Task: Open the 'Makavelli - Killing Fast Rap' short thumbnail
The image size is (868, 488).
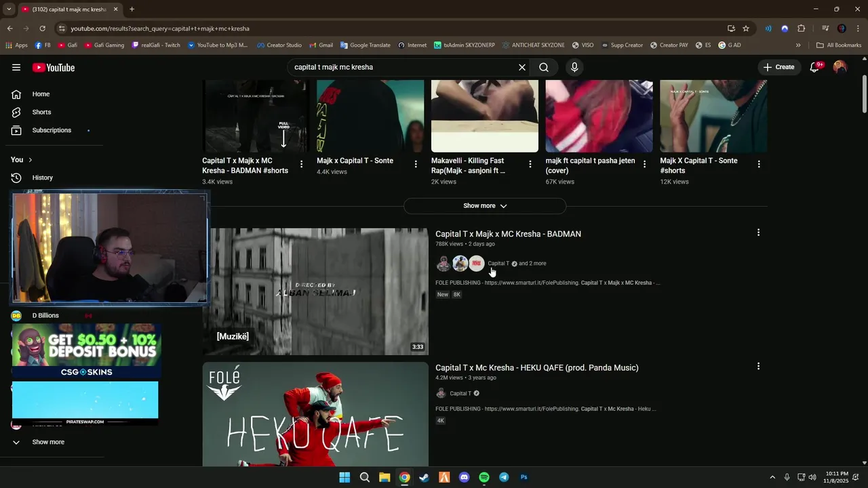Action: [485, 116]
